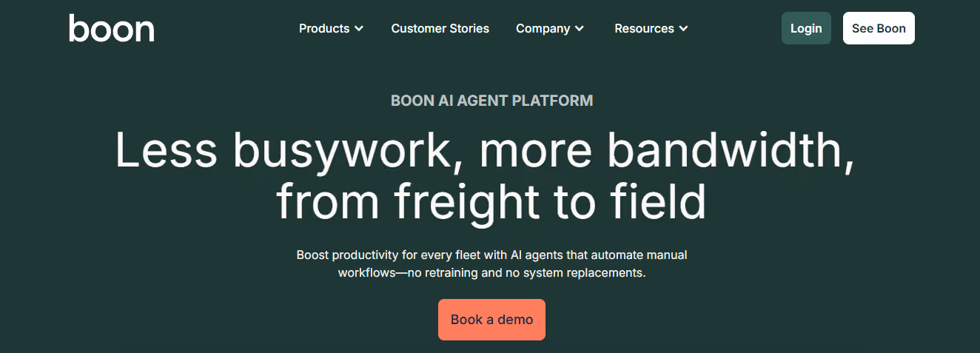
Task: Click the paragraph starting "Boost productivity for every fleet"
Action: click(x=491, y=263)
